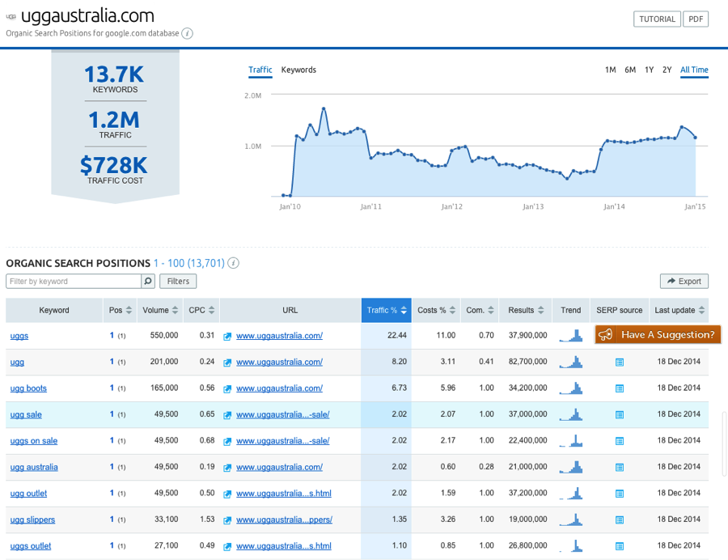Viewport: 728px width, 560px height.
Task: Select 1M chart time range
Action: point(610,70)
